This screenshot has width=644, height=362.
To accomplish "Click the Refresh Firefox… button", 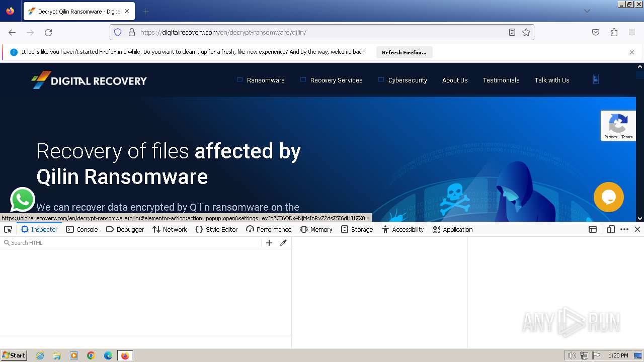I will pyautogui.click(x=404, y=52).
